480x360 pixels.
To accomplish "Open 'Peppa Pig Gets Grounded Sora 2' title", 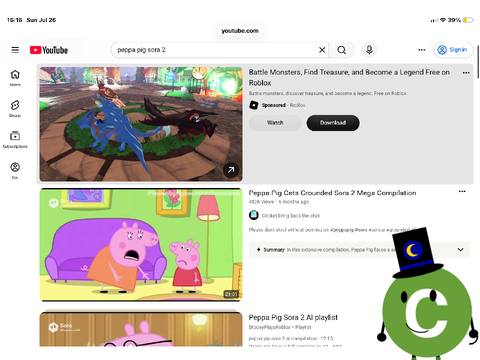I will [332, 193].
